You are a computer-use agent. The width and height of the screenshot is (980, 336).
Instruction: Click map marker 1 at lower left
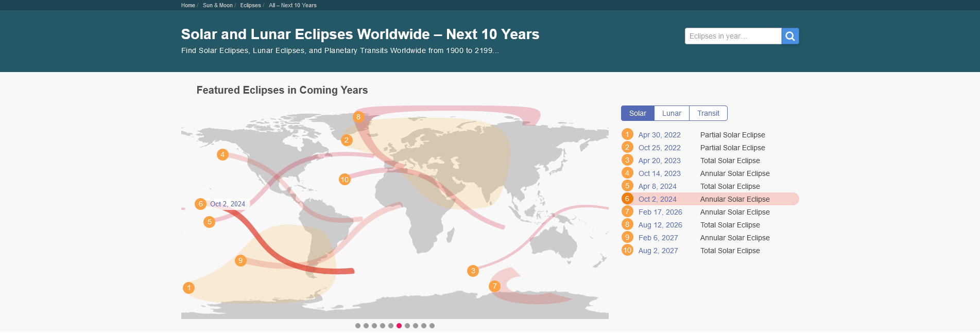pos(189,288)
